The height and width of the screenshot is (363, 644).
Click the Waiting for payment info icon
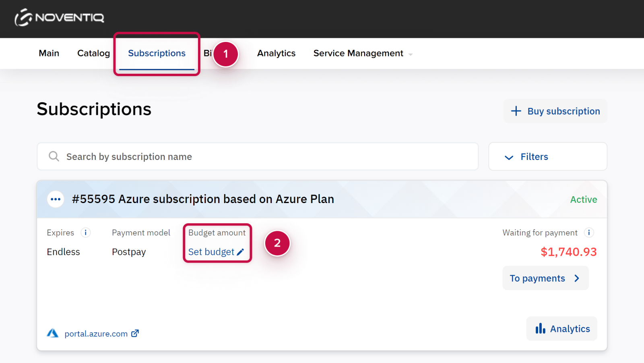pos(589,232)
